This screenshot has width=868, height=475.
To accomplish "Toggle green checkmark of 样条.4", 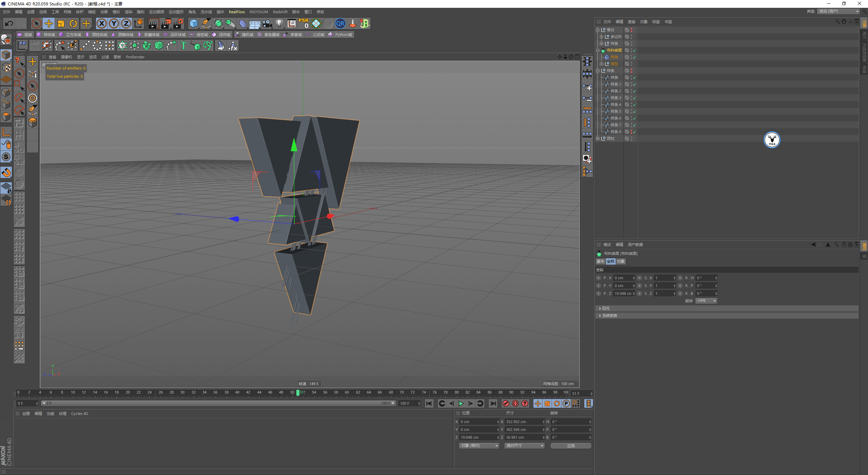I will pos(634,104).
